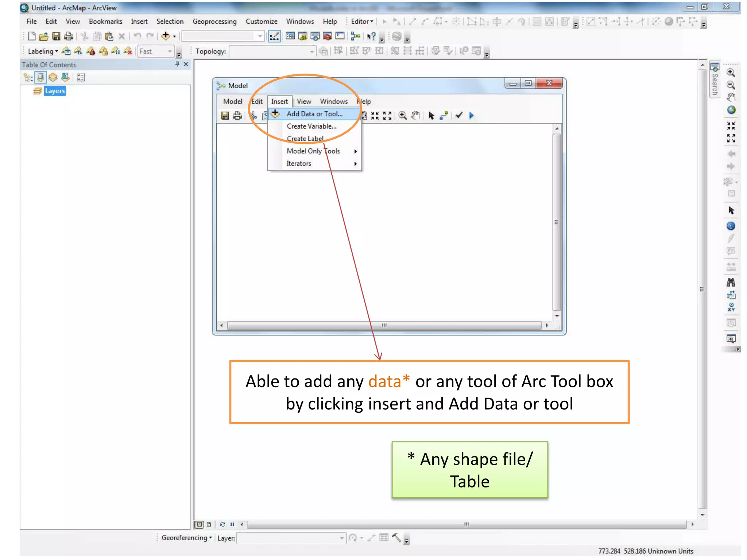Open the docked Search side tab

click(715, 79)
